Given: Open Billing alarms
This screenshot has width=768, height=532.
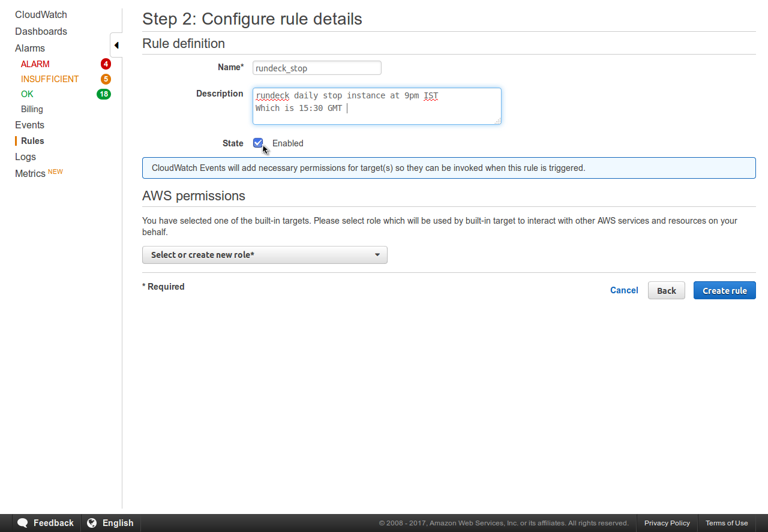Looking at the screenshot, I should pyautogui.click(x=32, y=109).
